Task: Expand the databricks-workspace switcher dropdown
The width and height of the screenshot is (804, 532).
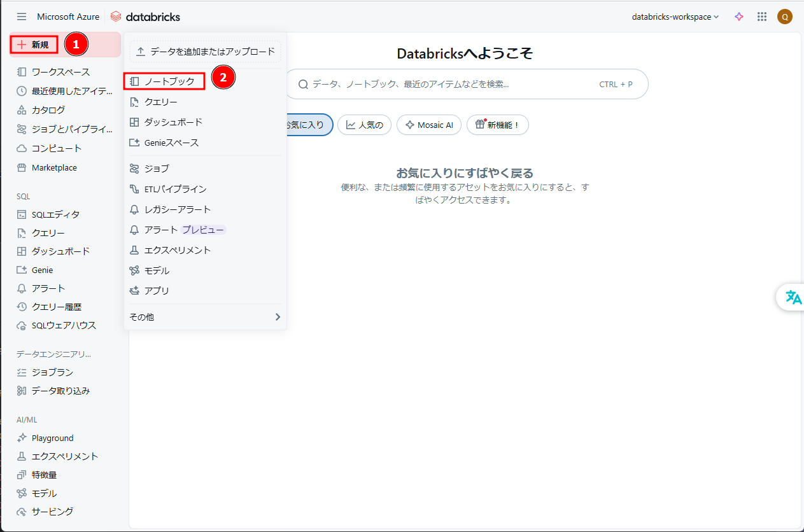Action: 675,17
